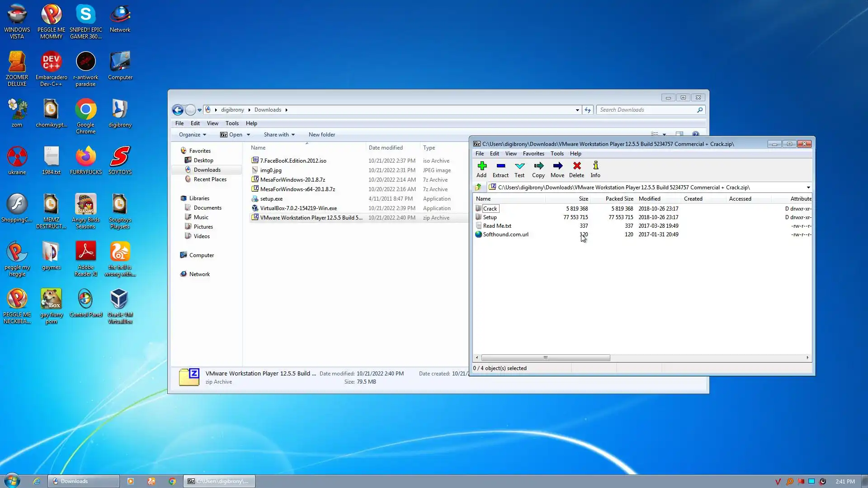Click the 7-Zip Move icon
This screenshot has height=488, width=868.
pos(557,169)
